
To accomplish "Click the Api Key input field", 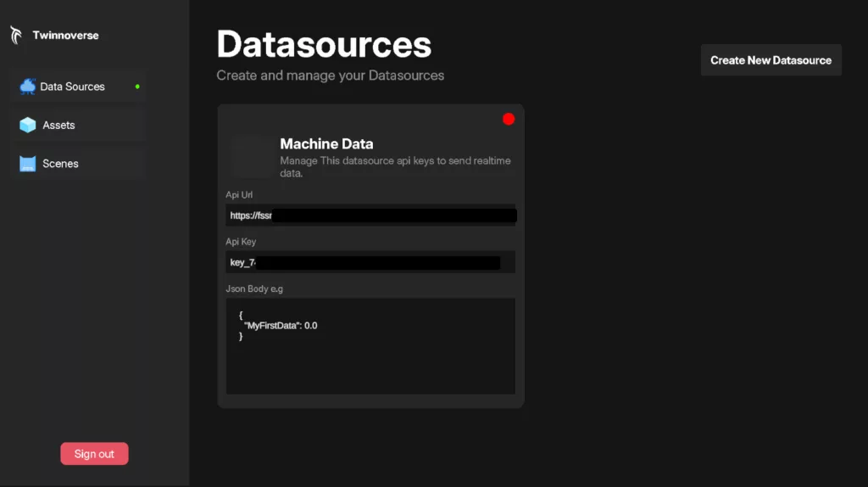I will click(370, 262).
